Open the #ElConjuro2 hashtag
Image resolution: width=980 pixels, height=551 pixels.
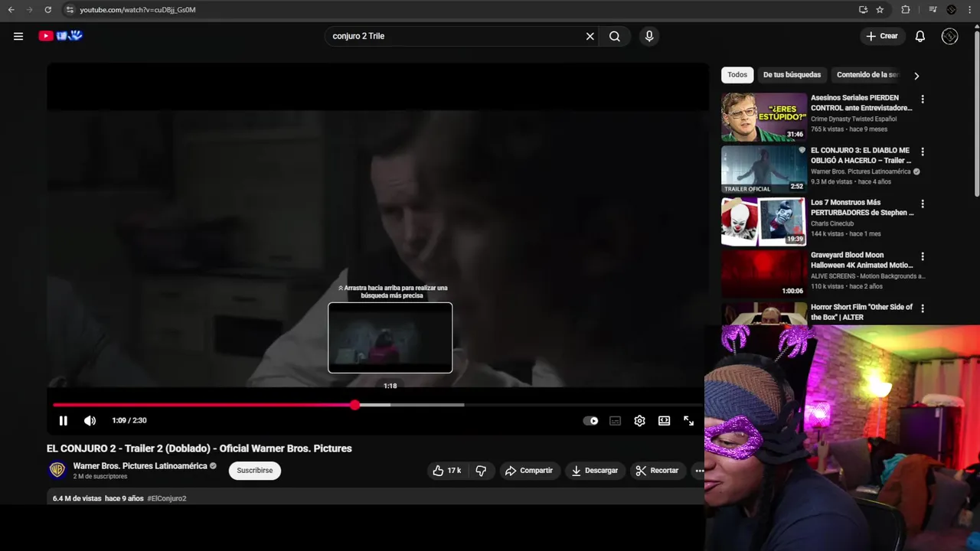167,498
